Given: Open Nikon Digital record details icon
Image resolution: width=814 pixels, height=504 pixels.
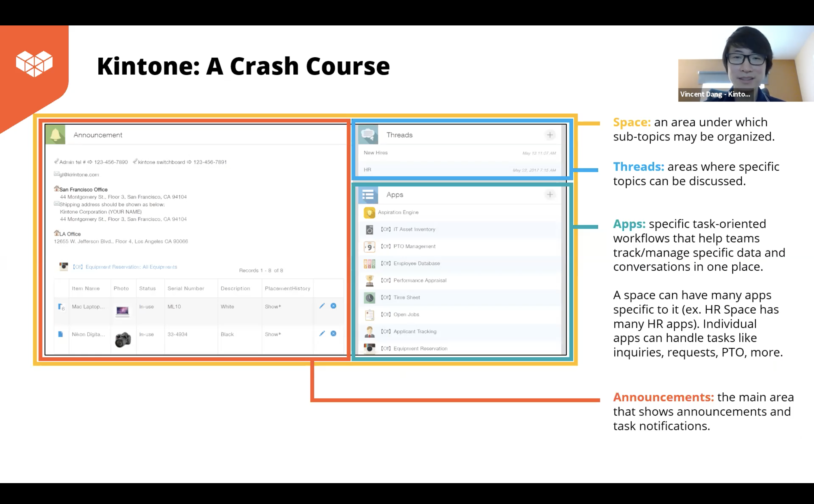Looking at the screenshot, I should point(60,334).
